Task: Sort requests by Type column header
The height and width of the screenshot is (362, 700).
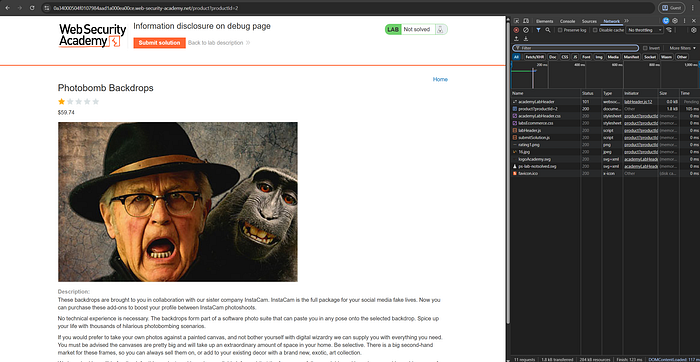Action: [612, 93]
